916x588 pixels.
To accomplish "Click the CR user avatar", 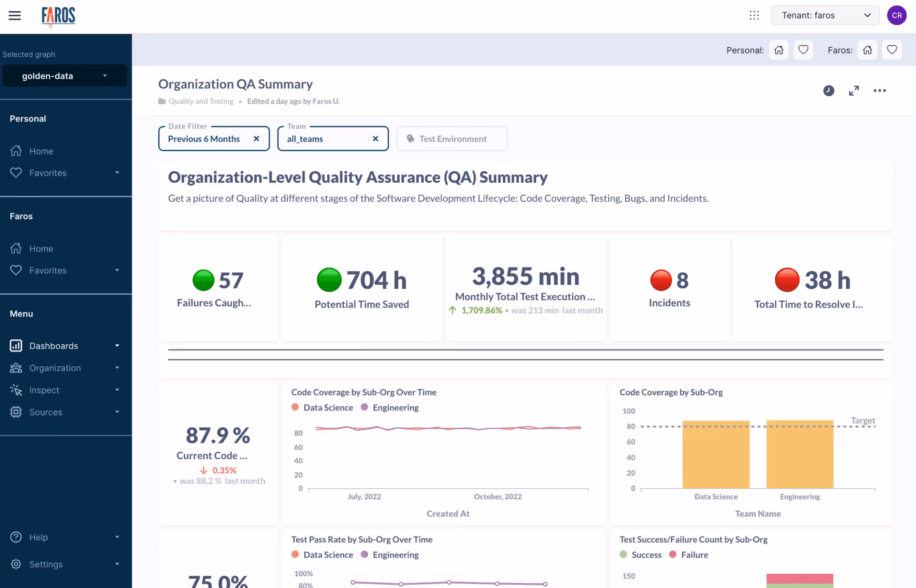I will click(x=896, y=15).
